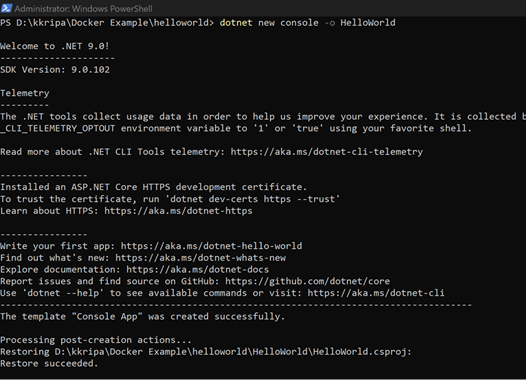526x380 pixels.
Task: Click the Administrator: Windows PowerShell title text
Action: [x=84, y=9]
